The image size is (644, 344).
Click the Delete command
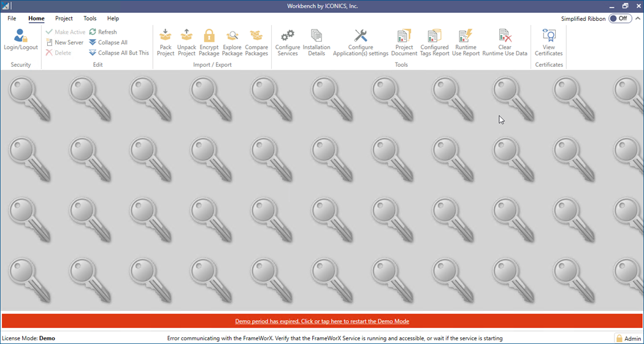tap(58, 53)
